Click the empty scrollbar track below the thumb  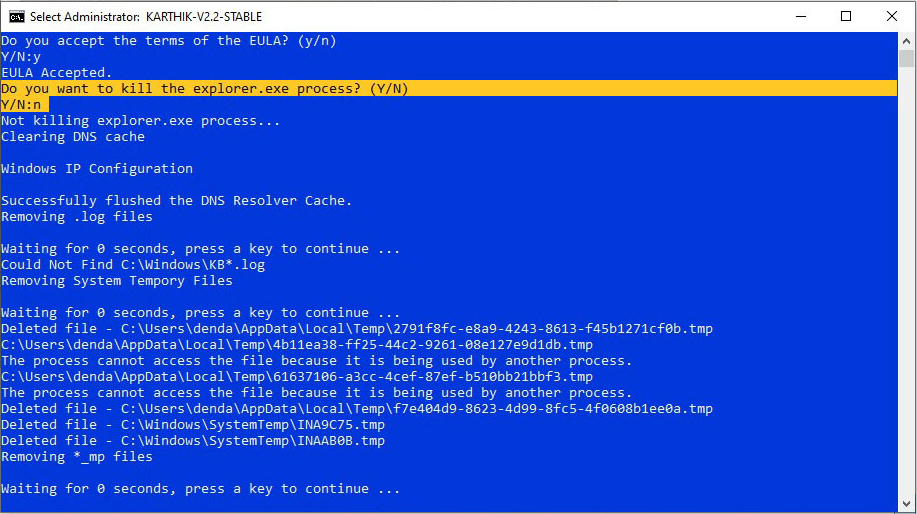coord(907,300)
